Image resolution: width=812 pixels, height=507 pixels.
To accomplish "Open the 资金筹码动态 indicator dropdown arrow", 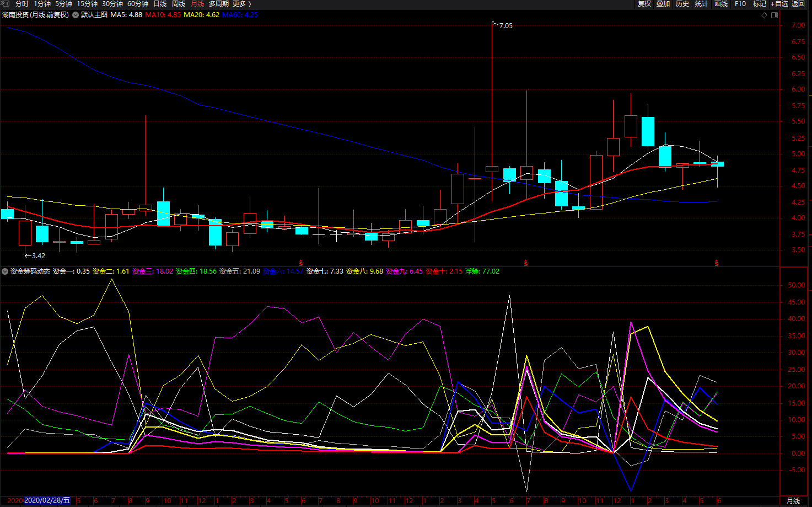I will click(x=5, y=271).
